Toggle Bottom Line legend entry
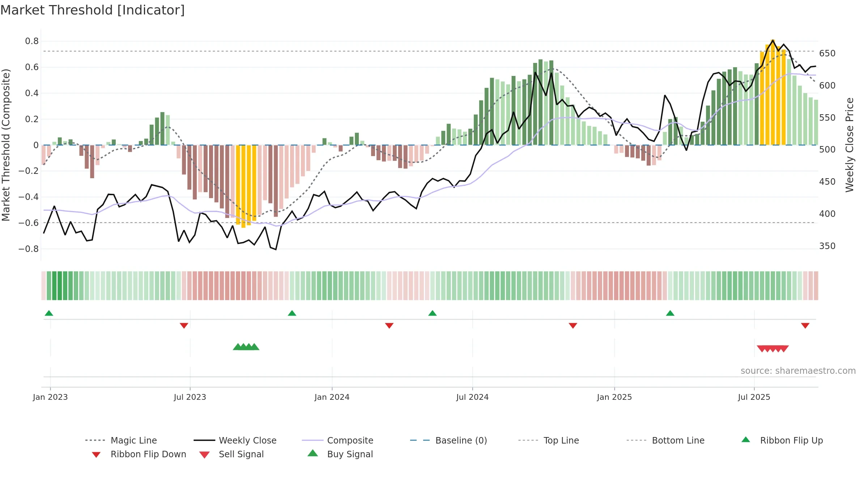 tap(665, 440)
